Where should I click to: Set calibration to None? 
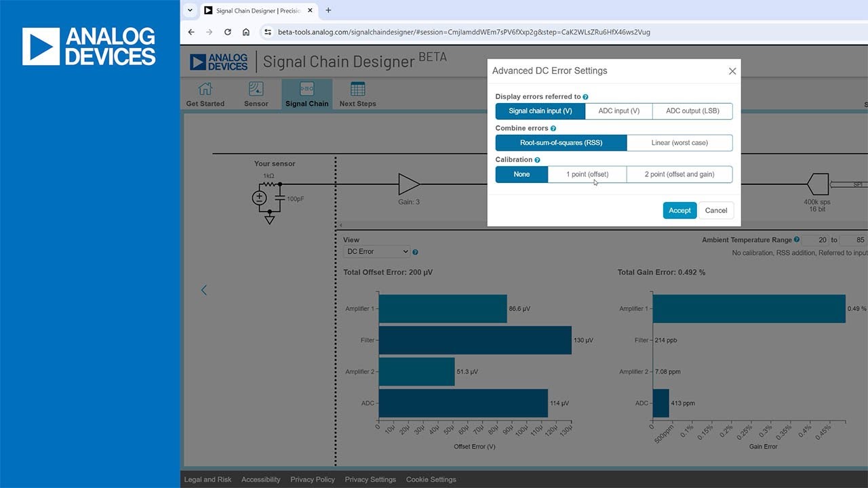[x=521, y=174]
